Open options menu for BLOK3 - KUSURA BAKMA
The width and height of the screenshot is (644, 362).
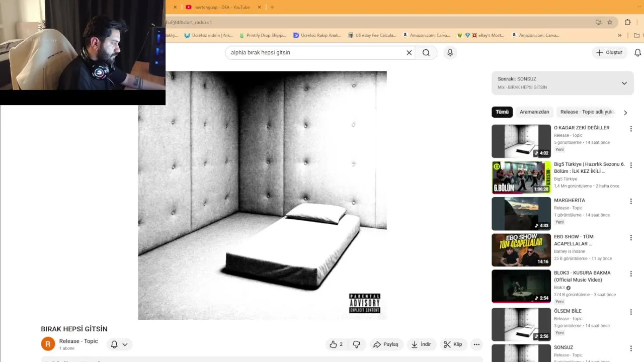click(631, 274)
